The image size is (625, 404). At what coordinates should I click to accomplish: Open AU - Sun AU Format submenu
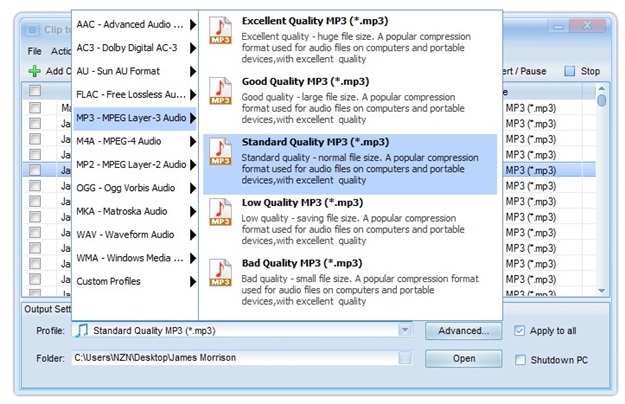pyautogui.click(x=136, y=71)
